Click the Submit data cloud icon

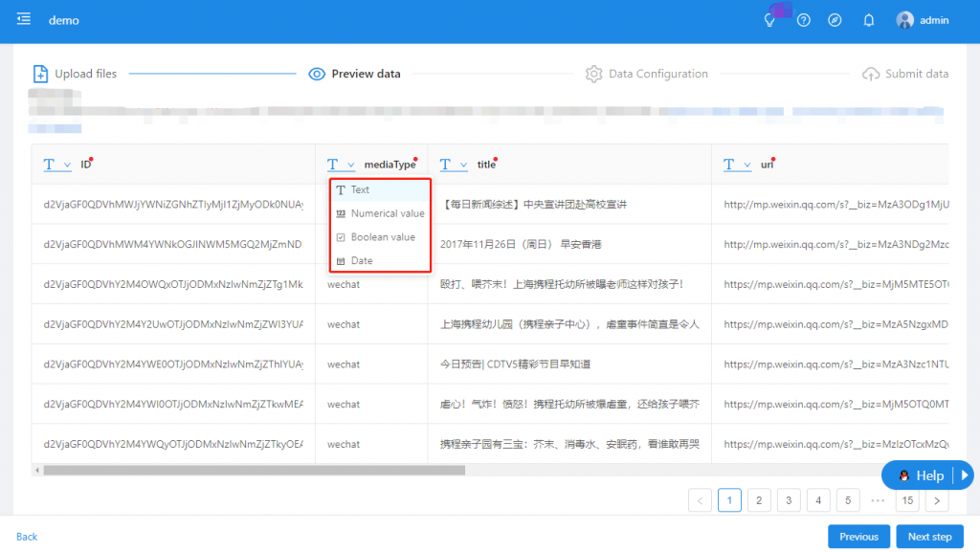[870, 74]
